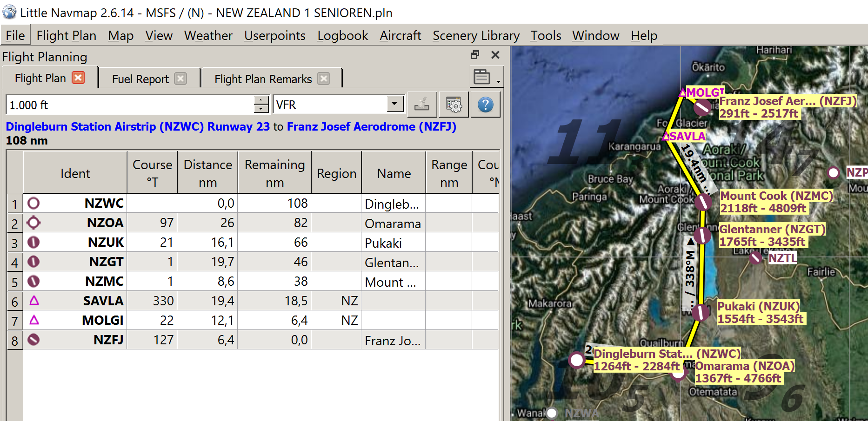This screenshot has width=868, height=421.
Task: Click the NZWC airport icon in row 1
Action: [33, 203]
